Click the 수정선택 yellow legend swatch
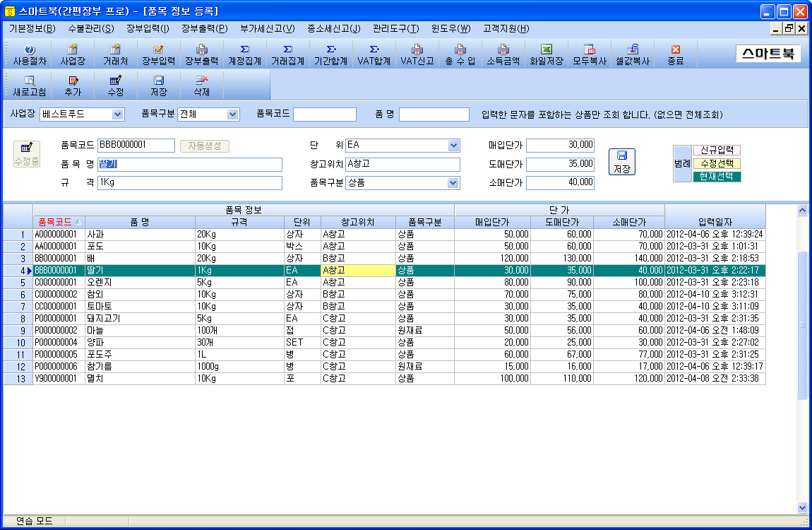This screenshot has width=812, height=530. pos(717,164)
